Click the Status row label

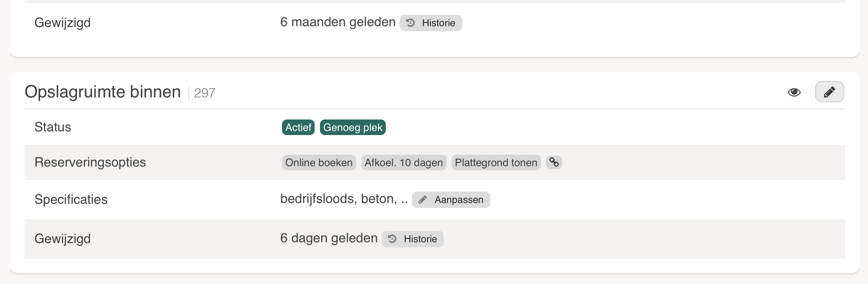coord(53,127)
